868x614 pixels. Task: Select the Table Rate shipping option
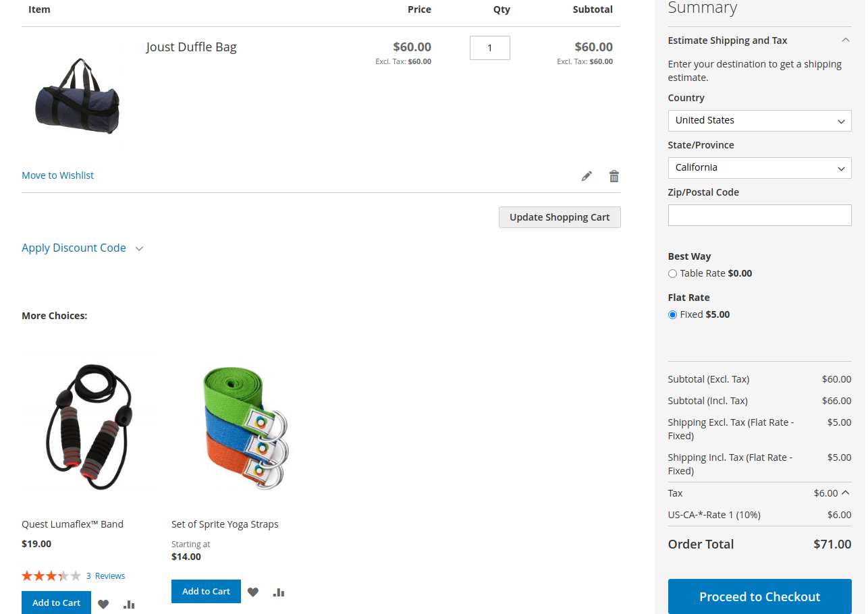672,273
